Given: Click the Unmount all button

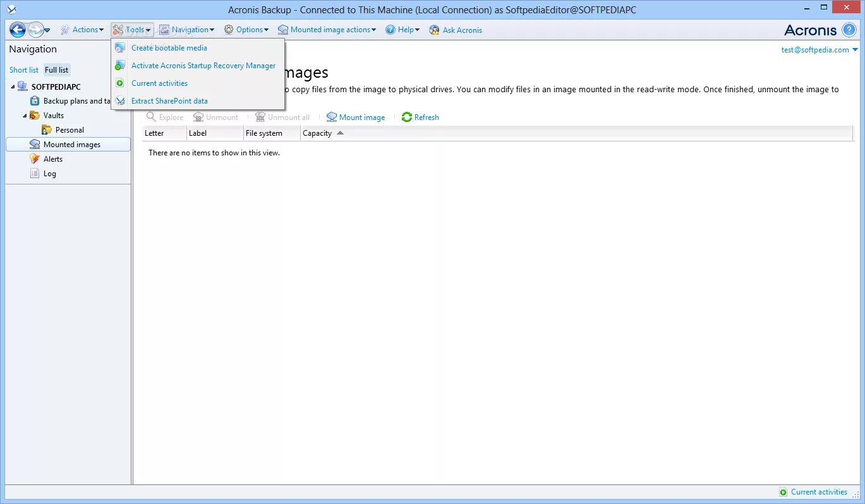Looking at the screenshot, I should coord(282,117).
